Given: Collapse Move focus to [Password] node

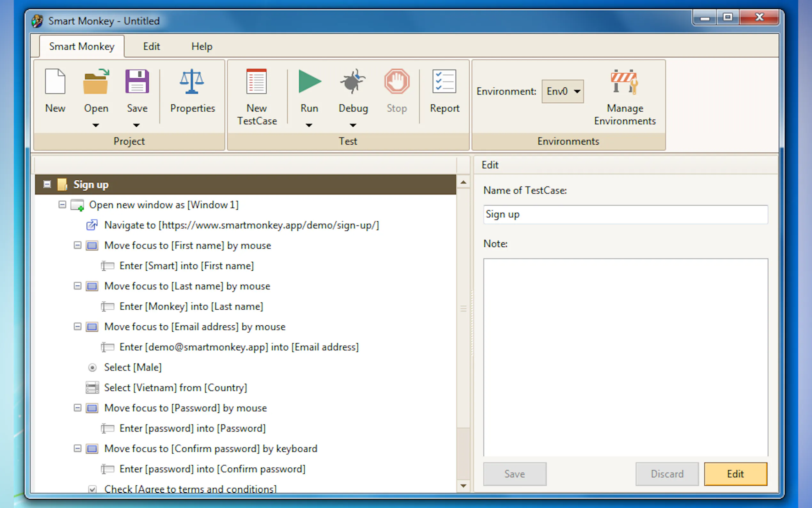Looking at the screenshot, I should click(78, 408).
